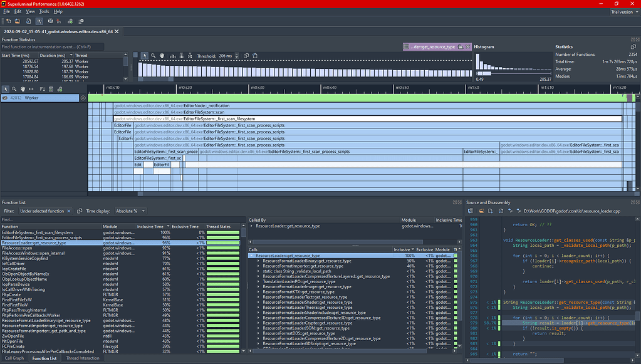Click the invert filter icon beside the function filter
Viewport: 641px width, 364px height.
tap(80, 211)
